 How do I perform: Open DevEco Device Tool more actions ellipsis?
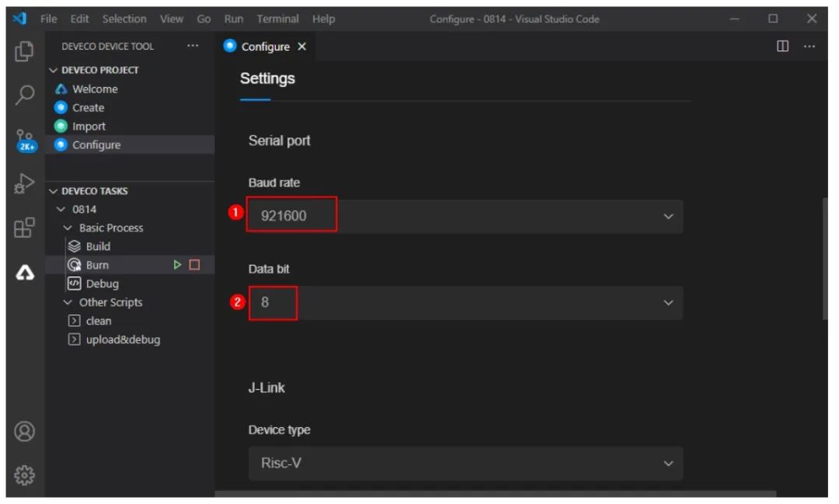193,46
